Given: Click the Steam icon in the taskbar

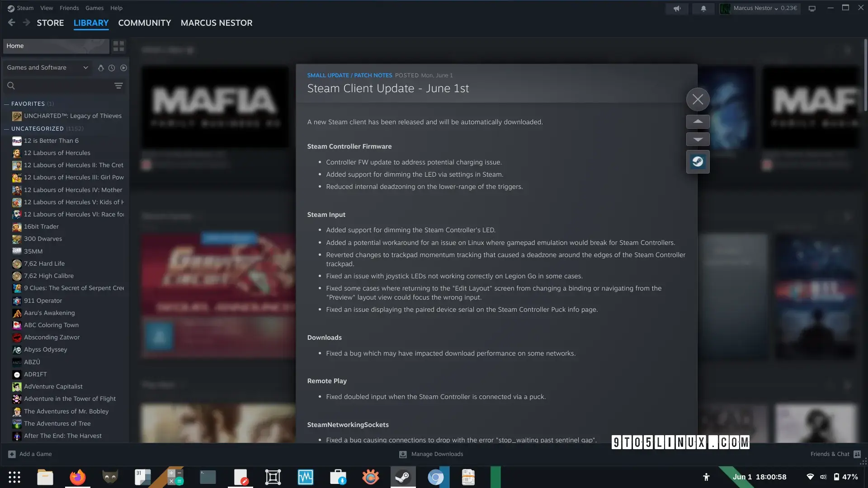Looking at the screenshot, I should pyautogui.click(x=403, y=477).
